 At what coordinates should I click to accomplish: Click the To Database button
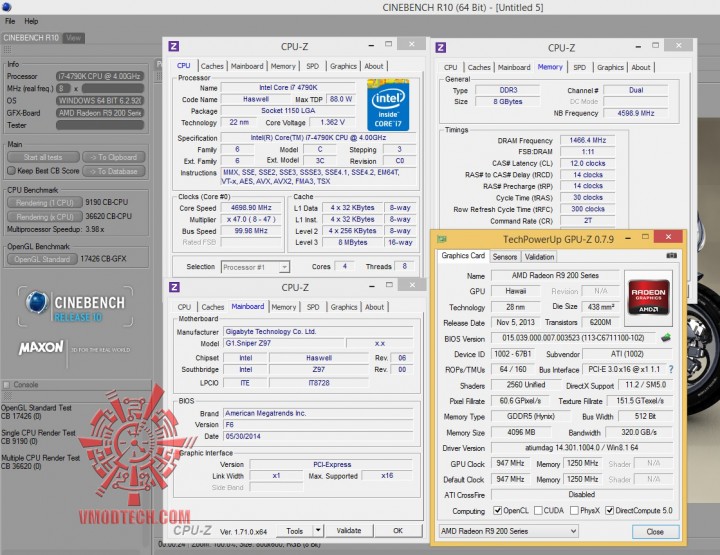(114, 171)
